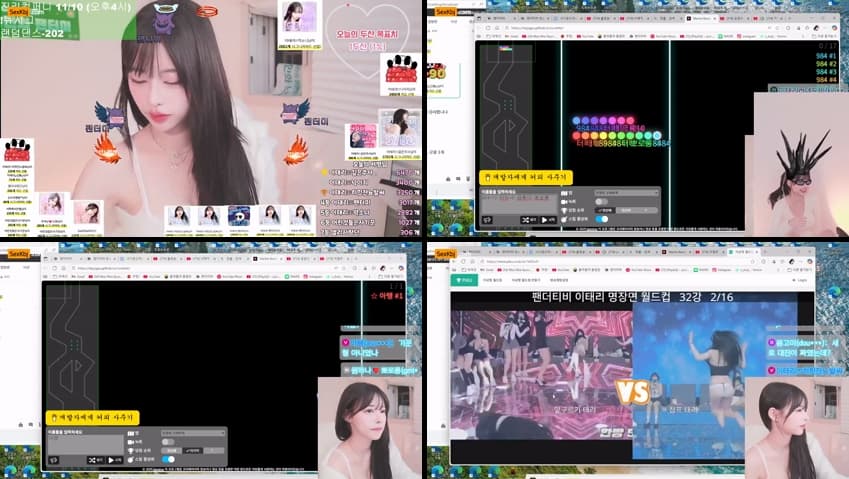This screenshot has height=479, width=849.
Task: Select first-place winner option in rainbow marbles frame
Action: point(605,210)
